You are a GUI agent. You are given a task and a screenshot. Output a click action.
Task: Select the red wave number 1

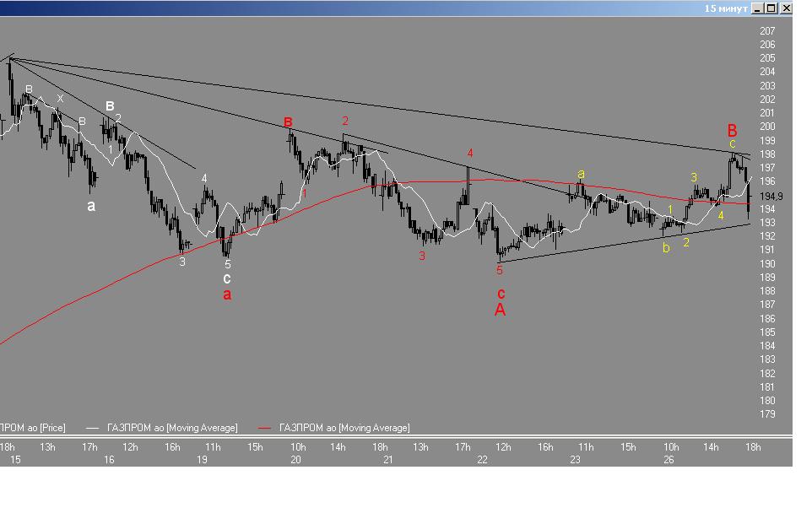pyautogui.click(x=305, y=193)
